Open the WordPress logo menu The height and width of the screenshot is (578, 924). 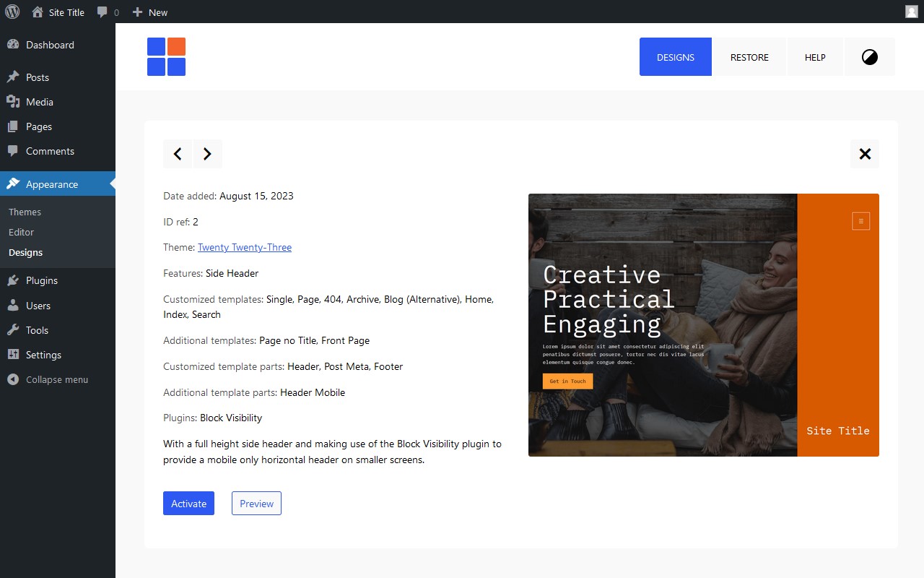coord(12,12)
